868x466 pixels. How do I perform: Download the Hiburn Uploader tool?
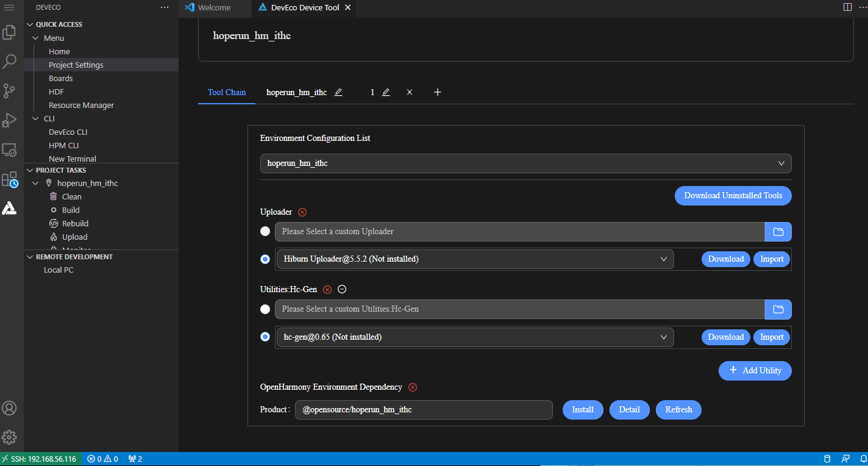pos(726,259)
